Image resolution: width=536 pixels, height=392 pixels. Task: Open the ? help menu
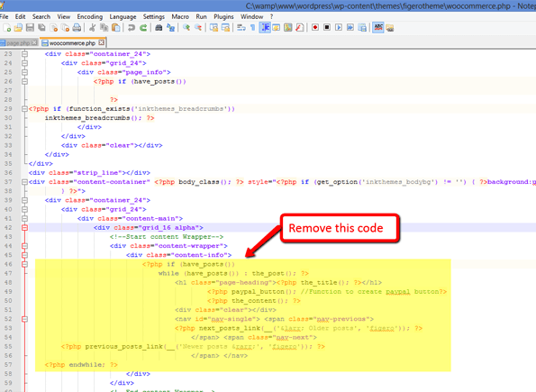point(271,16)
